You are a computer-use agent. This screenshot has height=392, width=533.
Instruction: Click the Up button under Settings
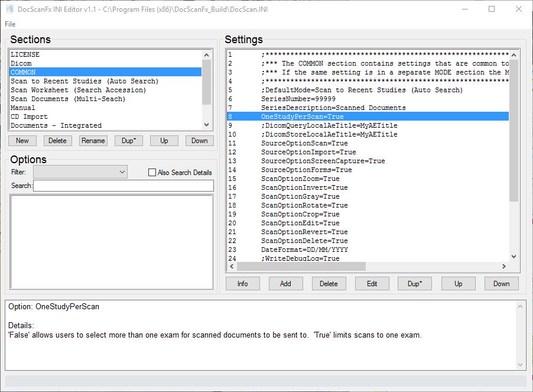coord(458,284)
